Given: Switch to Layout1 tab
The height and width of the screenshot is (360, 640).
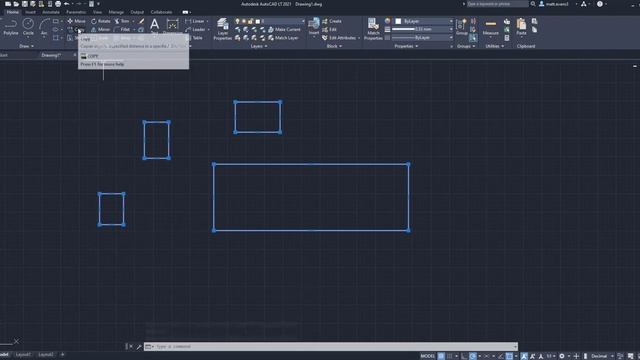Looking at the screenshot, I should tap(23, 355).
